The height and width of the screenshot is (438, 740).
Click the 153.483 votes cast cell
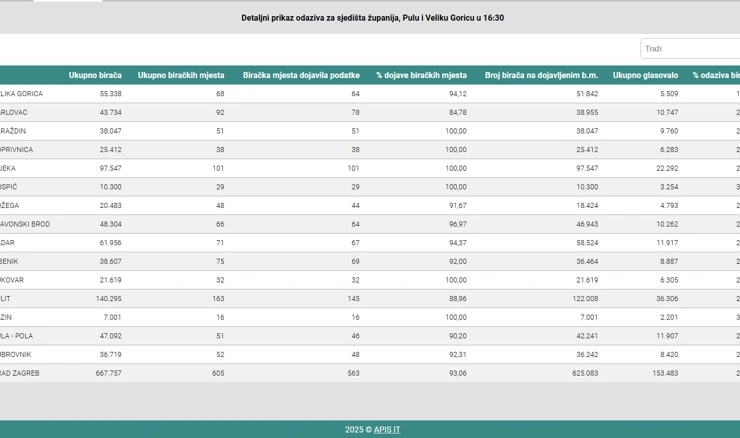(x=658, y=373)
